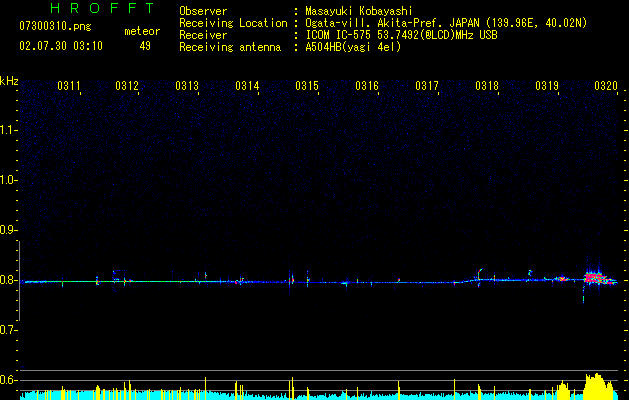This screenshot has height=400, width=629.
Task: Click time marker 0316
Action: pyautogui.click(x=367, y=86)
